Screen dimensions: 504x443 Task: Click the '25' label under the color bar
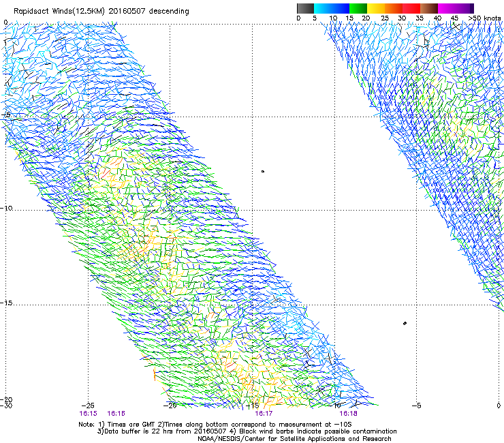point(385,18)
